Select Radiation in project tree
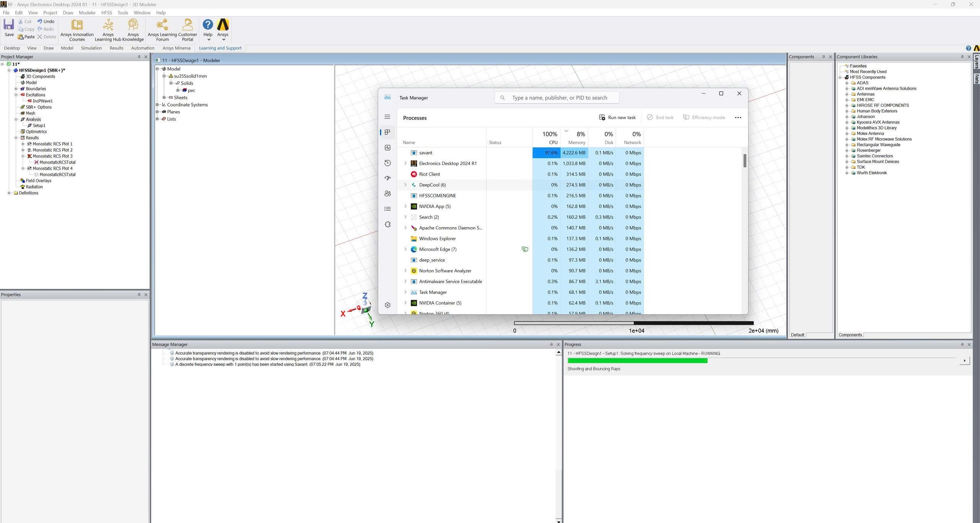Viewport: 980px width, 523px height. coord(34,187)
